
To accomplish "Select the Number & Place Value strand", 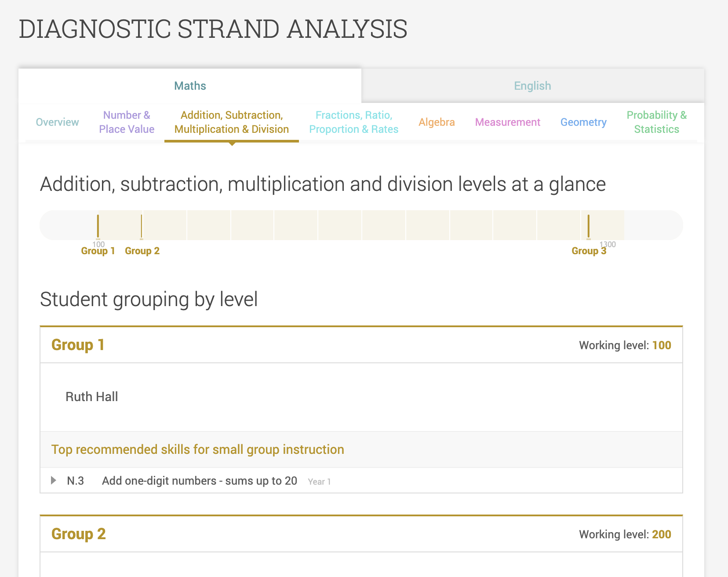I will pyautogui.click(x=127, y=122).
